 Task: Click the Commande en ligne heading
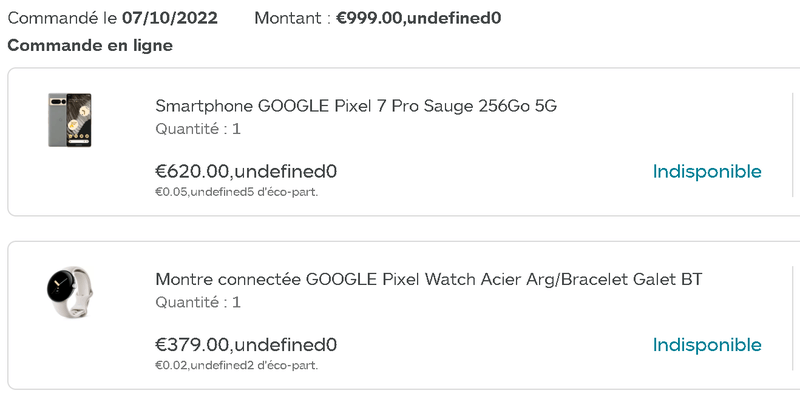(90, 45)
